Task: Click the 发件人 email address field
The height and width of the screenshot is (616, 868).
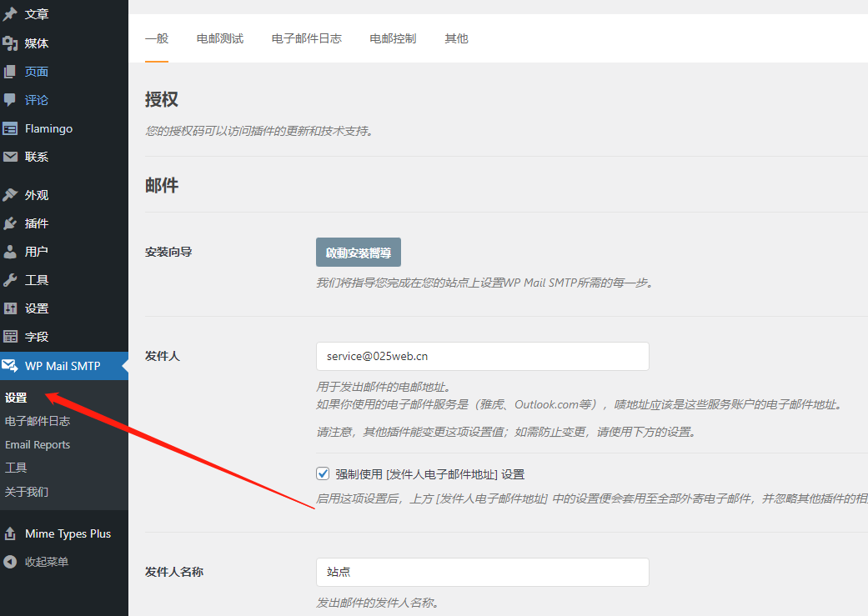Action: click(482, 356)
